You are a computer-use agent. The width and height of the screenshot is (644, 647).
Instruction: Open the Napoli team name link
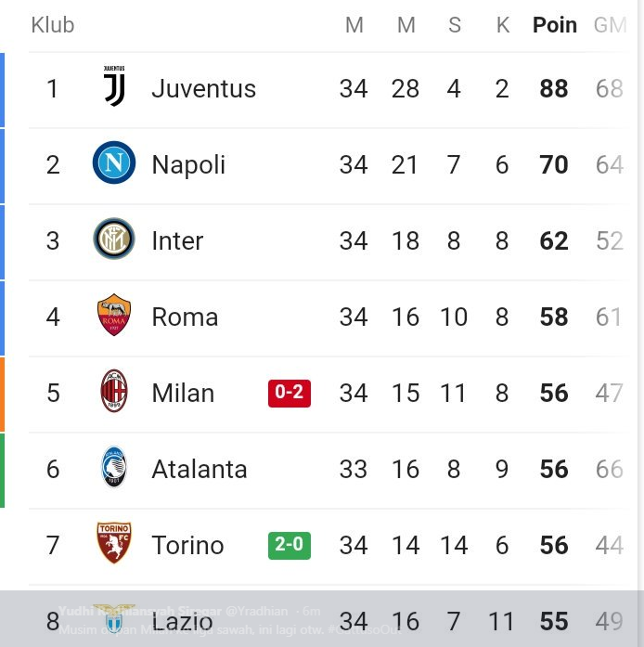point(188,165)
